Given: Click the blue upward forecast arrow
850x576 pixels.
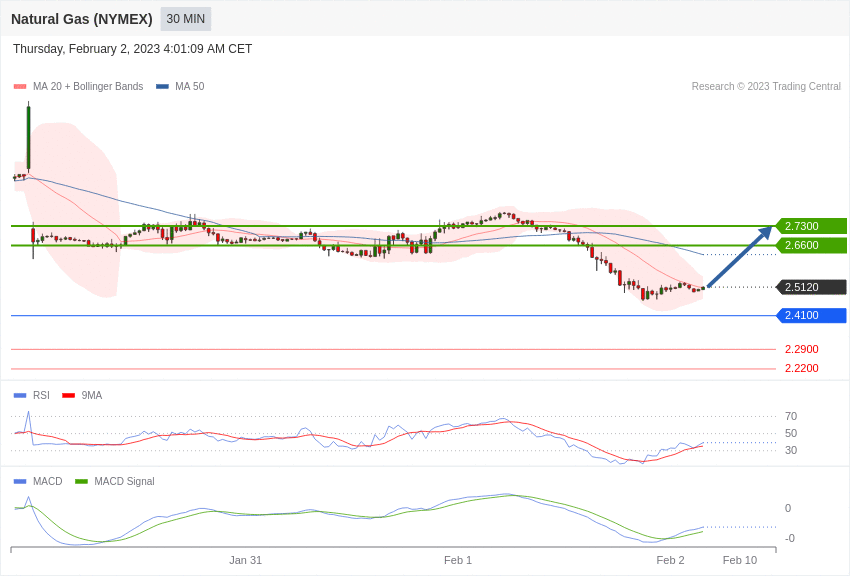Looking at the screenshot, I should point(740,257).
